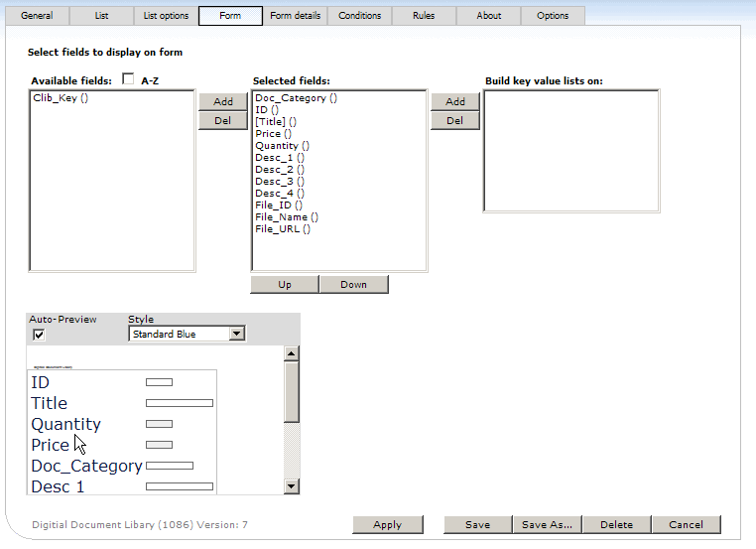756x549 pixels.
Task: Go to the Form details tab
Action: click(x=295, y=16)
